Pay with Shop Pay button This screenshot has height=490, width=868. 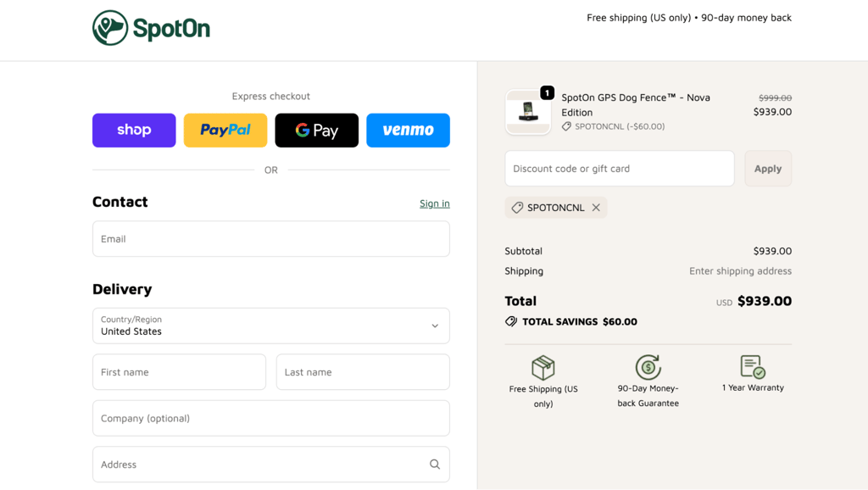tap(134, 130)
